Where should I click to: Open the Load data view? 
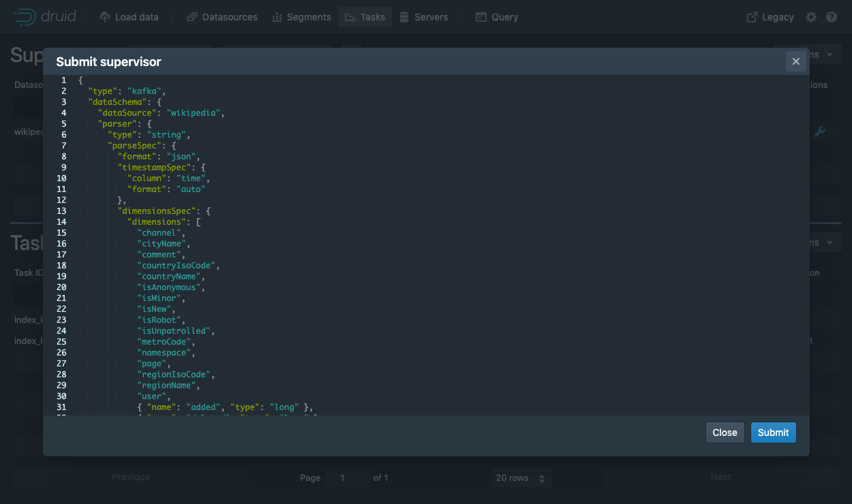coord(129,17)
